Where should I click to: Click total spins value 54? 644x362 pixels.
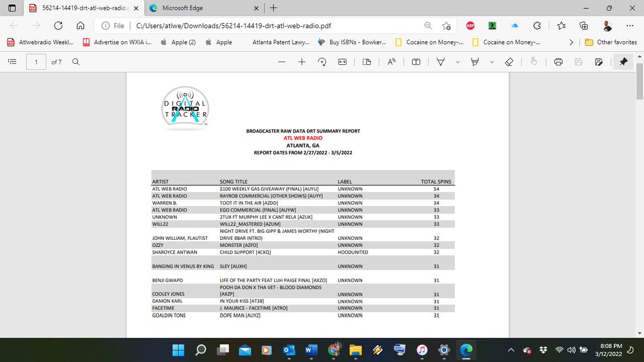point(436,189)
